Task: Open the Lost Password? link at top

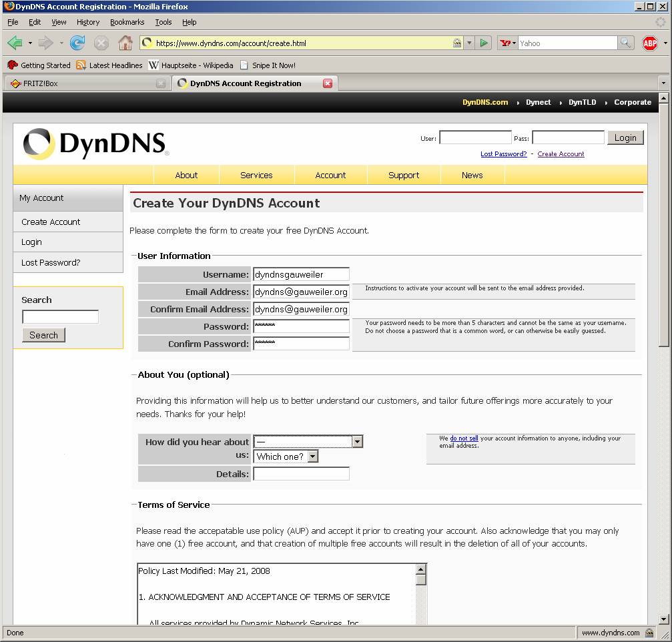Action: coord(503,153)
